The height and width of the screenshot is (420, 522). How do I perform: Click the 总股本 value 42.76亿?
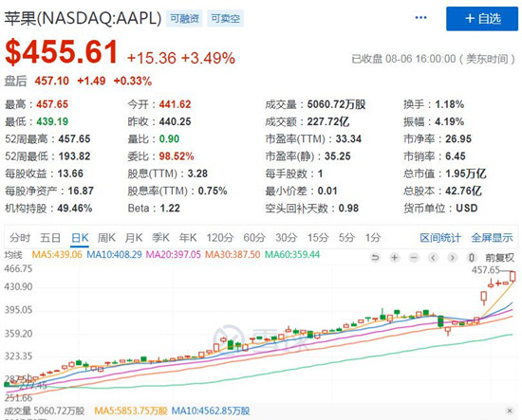coord(463,191)
